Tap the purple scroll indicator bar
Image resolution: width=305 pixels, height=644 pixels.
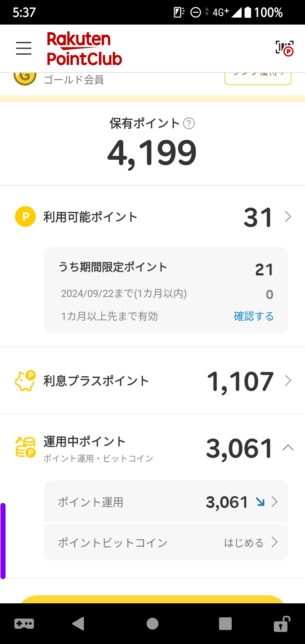[x=3, y=541]
